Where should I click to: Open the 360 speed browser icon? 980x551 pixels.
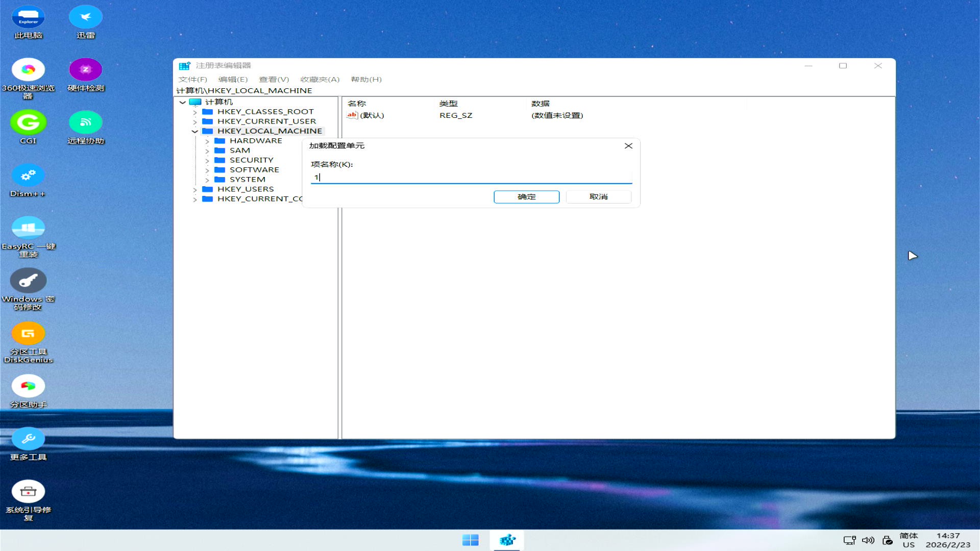(x=28, y=70)
